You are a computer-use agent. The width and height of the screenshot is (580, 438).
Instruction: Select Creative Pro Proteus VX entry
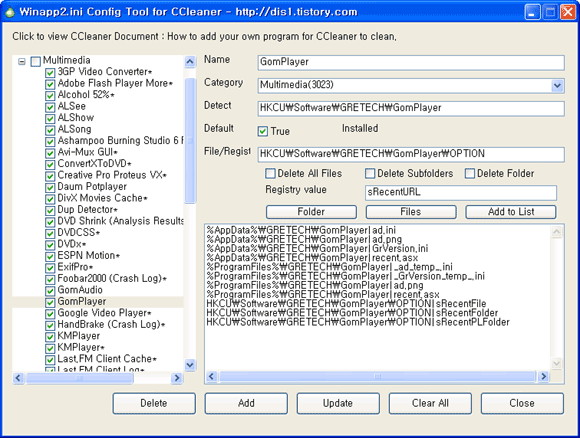pos(112,175)
